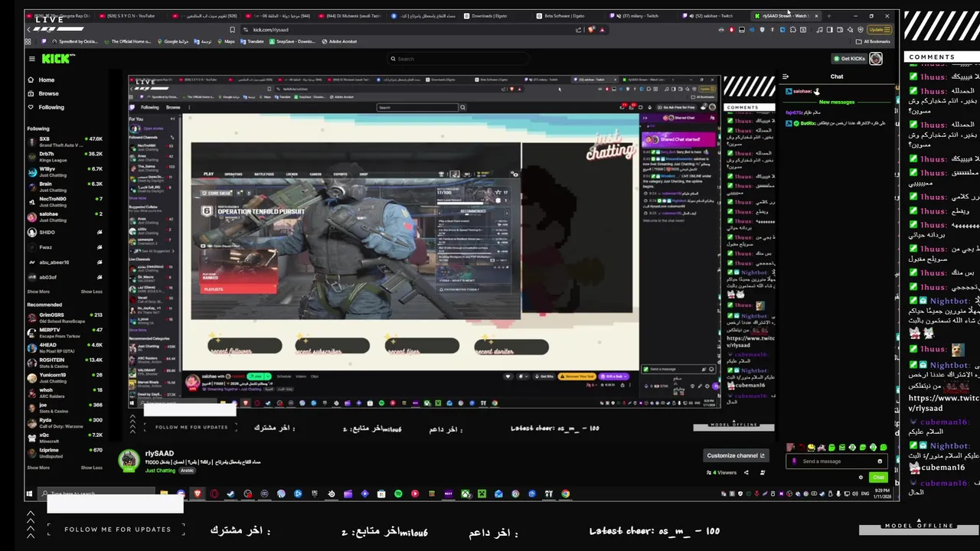Click the user icon right of share
This screenshot has height=551, width=980.
[x=762, y=472]
